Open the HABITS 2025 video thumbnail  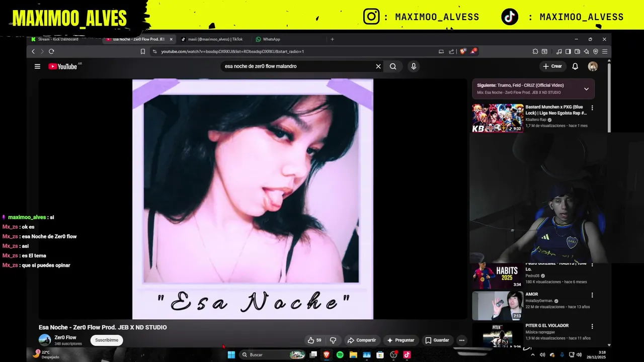[x=498, y=276]
